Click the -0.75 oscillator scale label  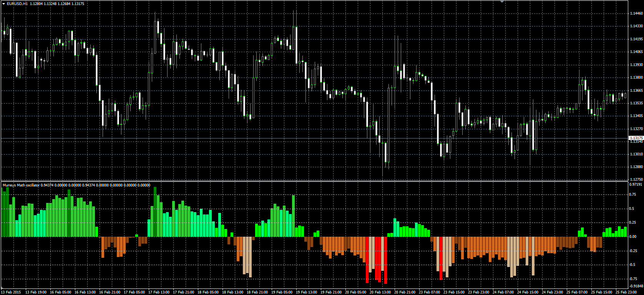(633, 279)
